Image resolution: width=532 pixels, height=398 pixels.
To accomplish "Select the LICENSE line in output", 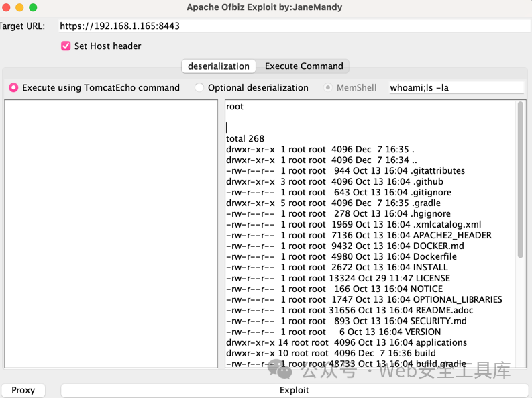I will click(338, 279).
